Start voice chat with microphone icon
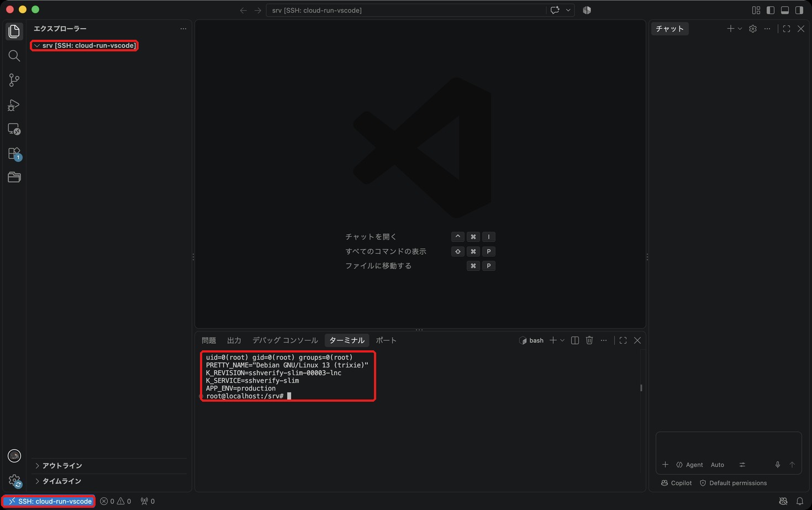This screenshot has width=812, height=510. 778,465
